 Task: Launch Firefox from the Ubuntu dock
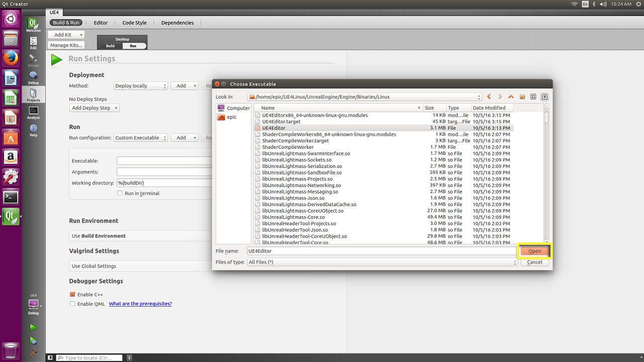[11, 58]
